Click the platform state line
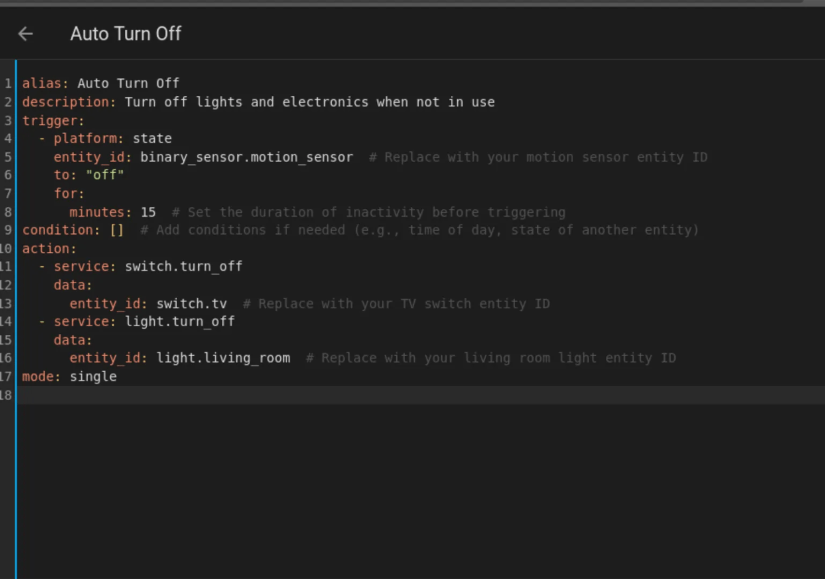825x579 pixels. [x=105, y=138]
